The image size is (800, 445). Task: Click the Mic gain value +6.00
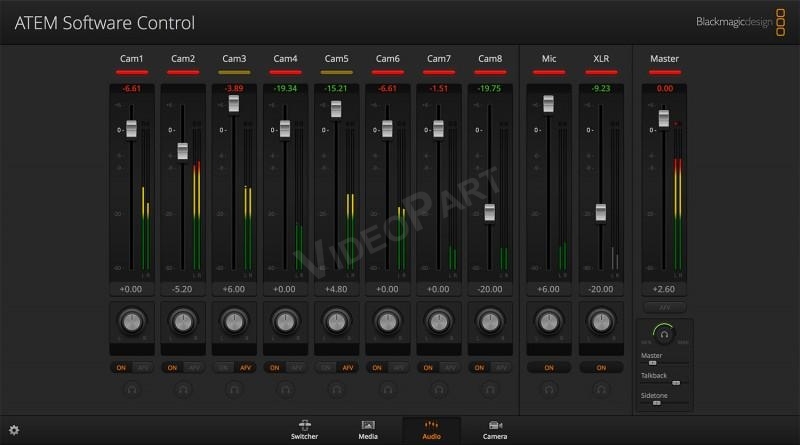[x=549, y=289]
